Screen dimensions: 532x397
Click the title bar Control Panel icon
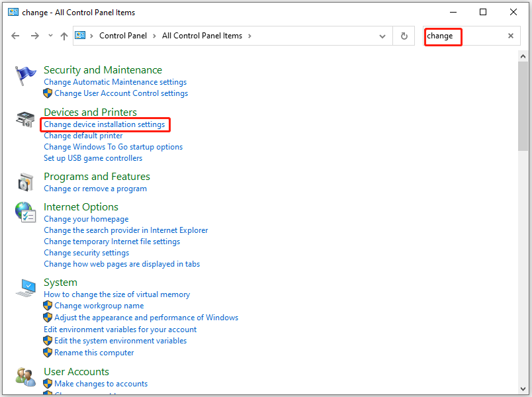[13, 12]
